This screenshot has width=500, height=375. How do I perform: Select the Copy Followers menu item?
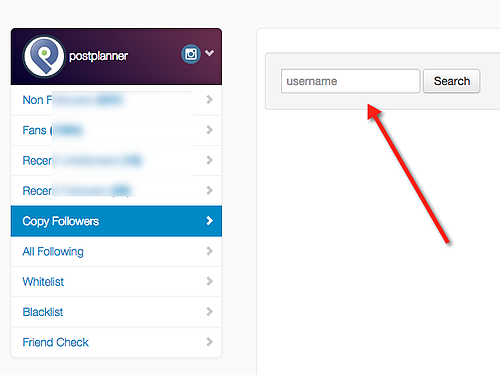[116, 221]
